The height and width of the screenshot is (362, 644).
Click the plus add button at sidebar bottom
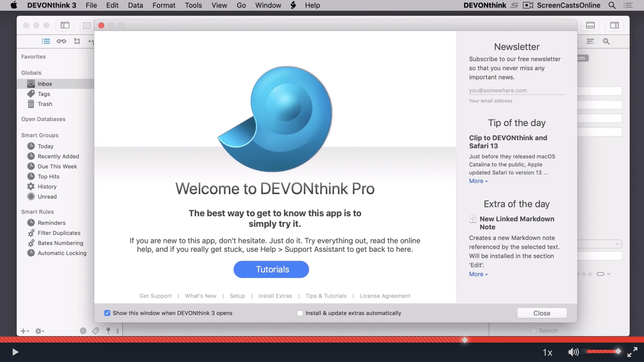tap(25, 331)
